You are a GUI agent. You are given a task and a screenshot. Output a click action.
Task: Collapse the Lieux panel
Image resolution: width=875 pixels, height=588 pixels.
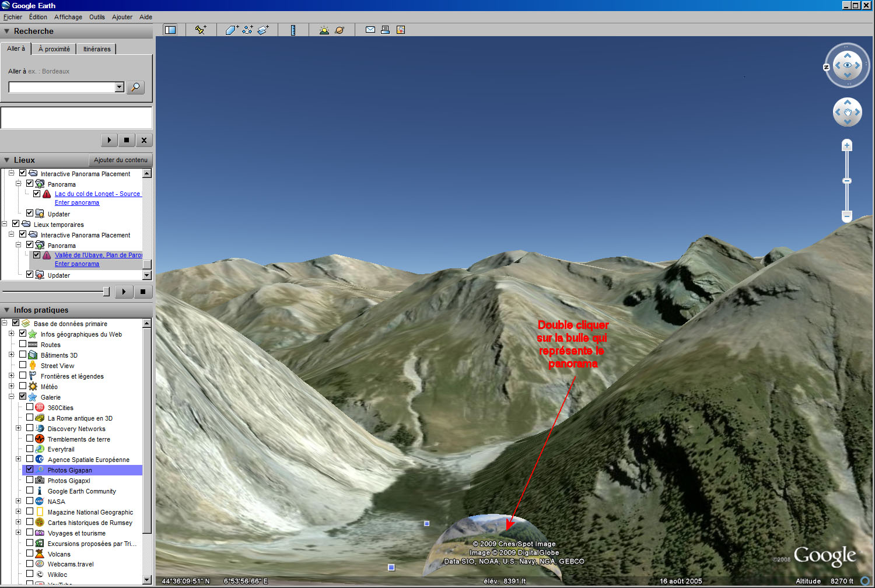(x=7, y=160)
